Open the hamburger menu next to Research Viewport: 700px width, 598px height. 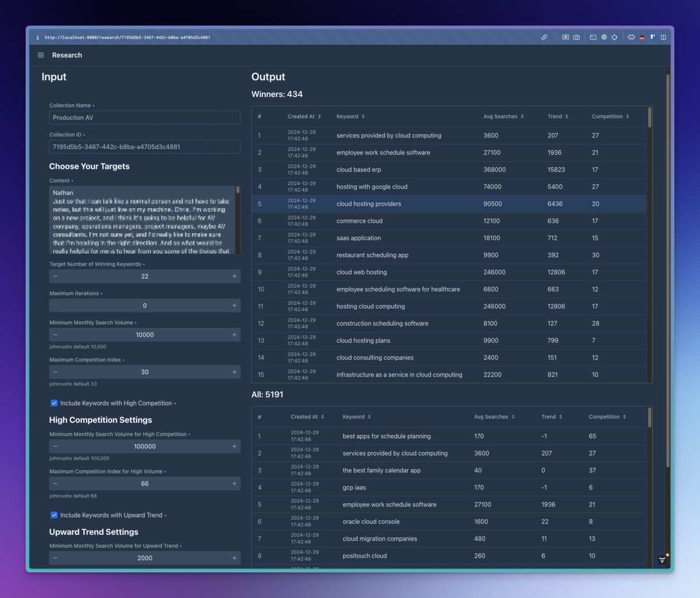[x=41, y=55]
